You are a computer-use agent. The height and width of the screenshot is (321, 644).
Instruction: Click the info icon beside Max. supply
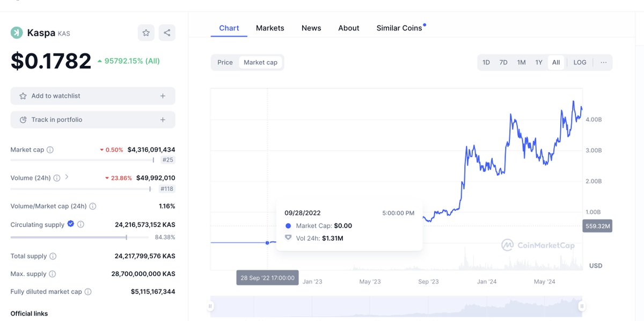click(53, 274)
